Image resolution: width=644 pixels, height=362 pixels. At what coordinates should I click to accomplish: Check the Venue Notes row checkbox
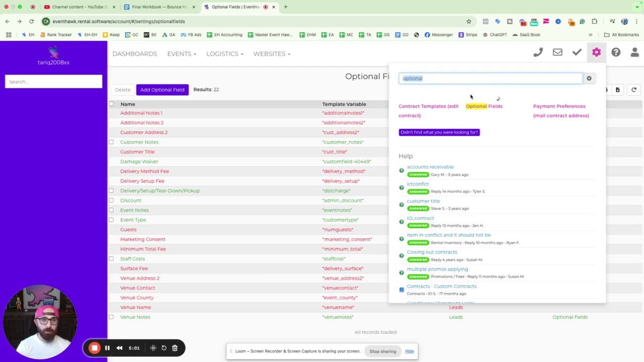111,317
